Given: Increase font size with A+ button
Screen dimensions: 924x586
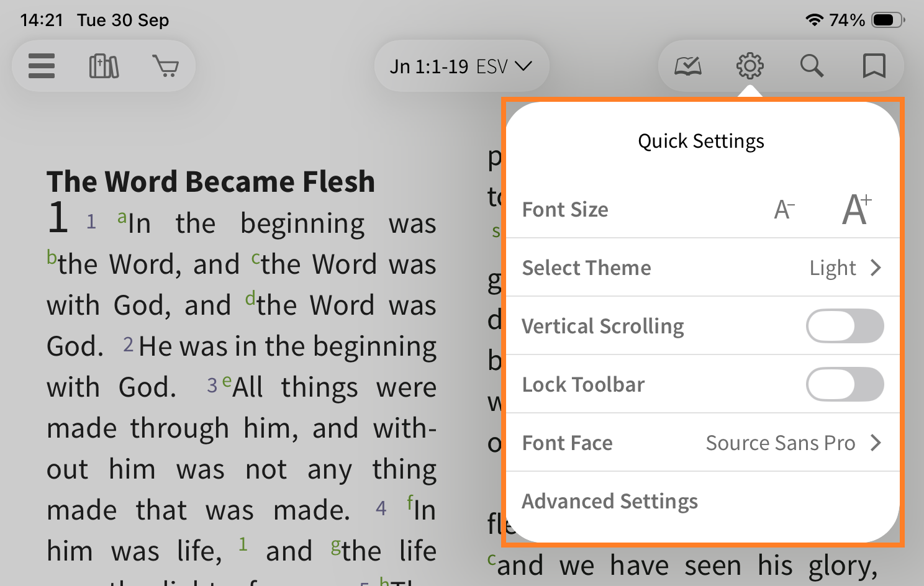Looking at the screenshot, I should 857,209.
